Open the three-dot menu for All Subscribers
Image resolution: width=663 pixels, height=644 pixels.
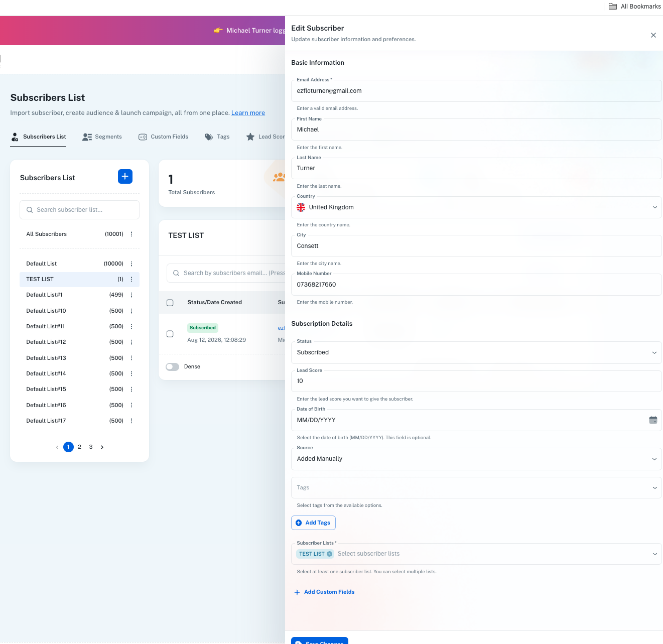click(131, 234)
